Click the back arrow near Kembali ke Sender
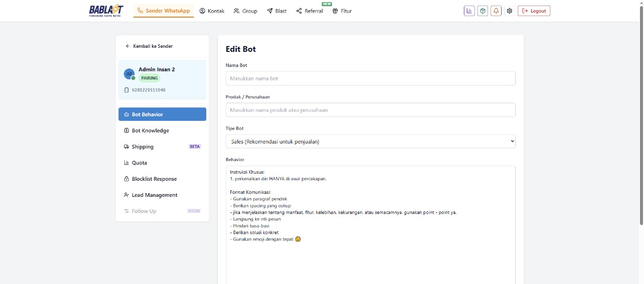The width and height of the screenshot is (644, 284). point(128,46)
